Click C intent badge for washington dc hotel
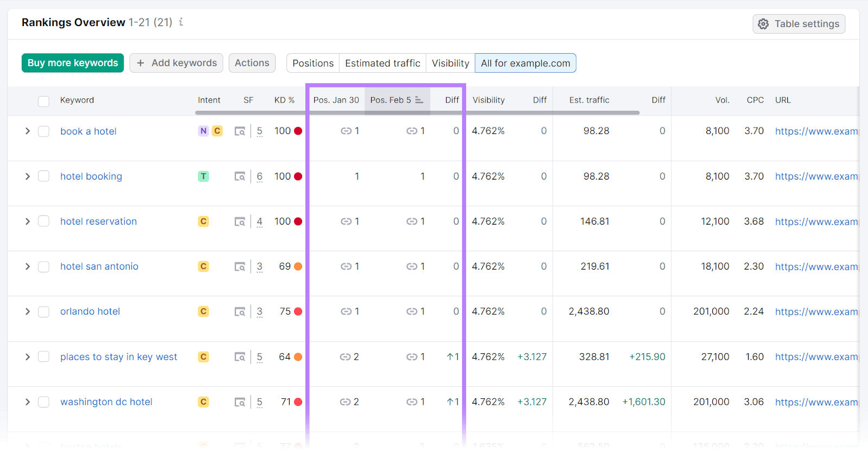The width and height of the screenshot is (868, 452). (203, 402)
